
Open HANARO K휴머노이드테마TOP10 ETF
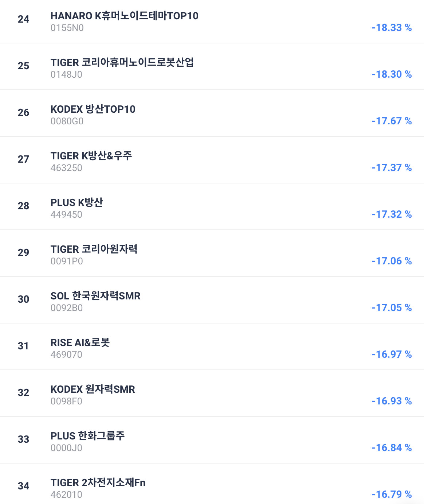[x=124, y=16]
